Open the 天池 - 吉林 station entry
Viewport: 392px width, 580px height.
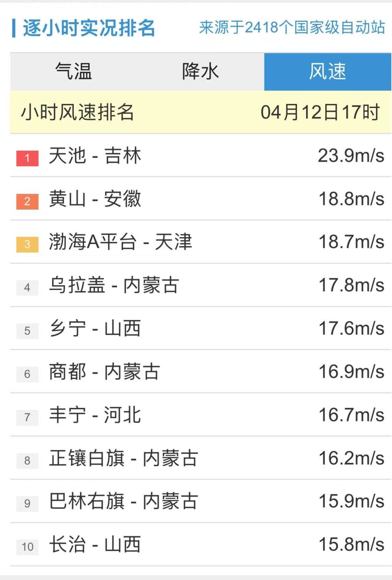click(x=201, y=156)
